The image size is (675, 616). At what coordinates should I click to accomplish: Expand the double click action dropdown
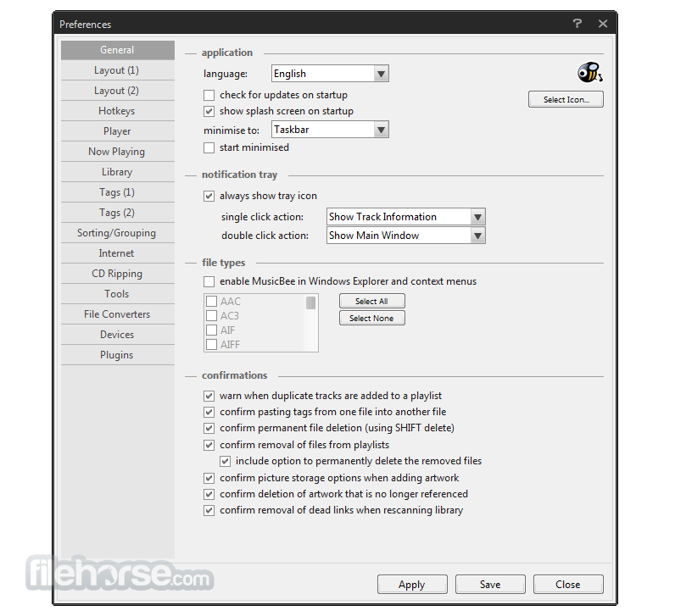click(406, 236)
